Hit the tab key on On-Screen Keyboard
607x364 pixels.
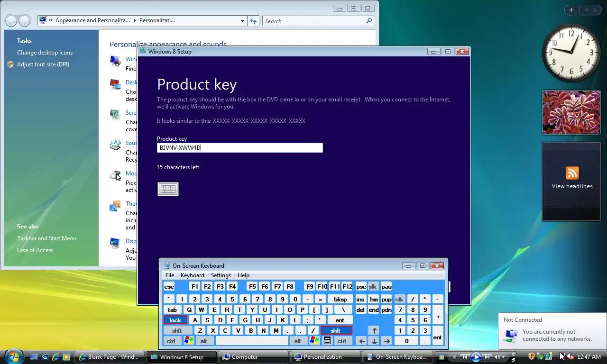click(173, 309)
